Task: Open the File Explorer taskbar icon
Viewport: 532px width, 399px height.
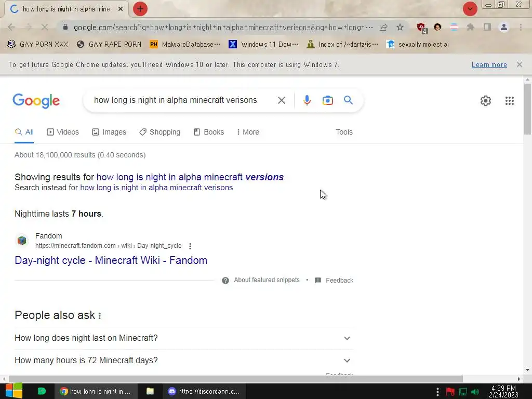Action: (150, 391)
